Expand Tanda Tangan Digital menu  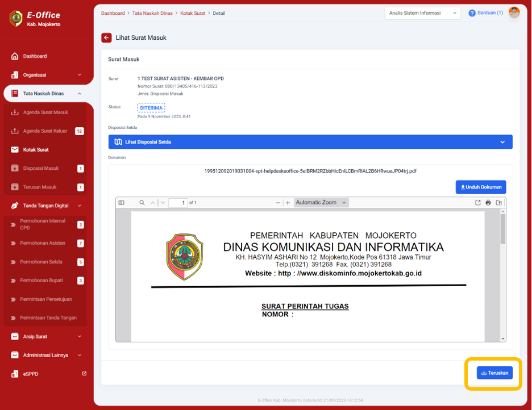click(x=45, y=206)
